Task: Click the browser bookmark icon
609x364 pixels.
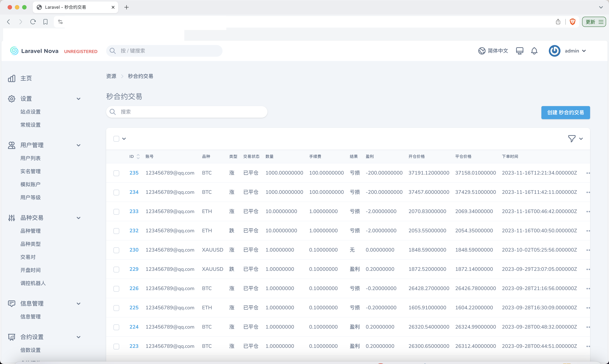Action: (x=45, y=22)
